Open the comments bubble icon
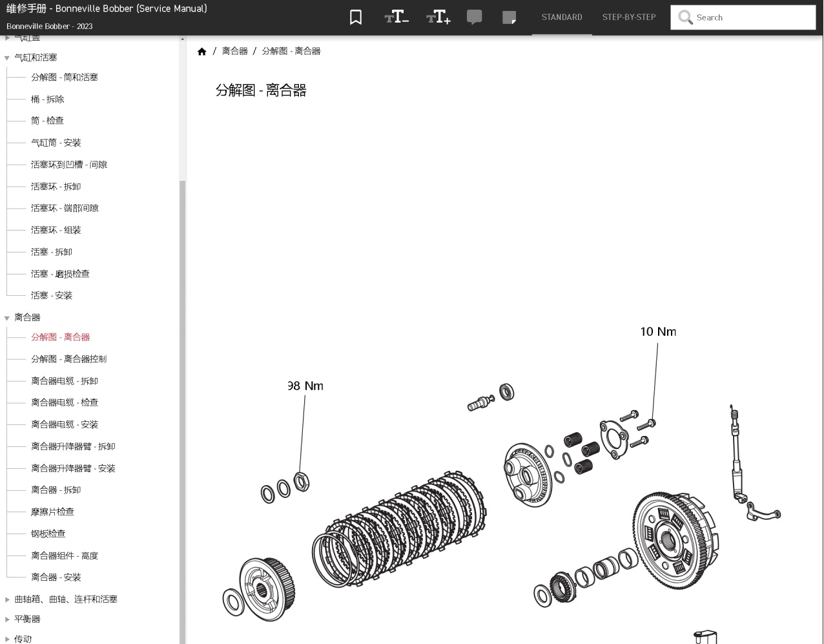Screen dimensions: 824x644 tap(475, 17)
